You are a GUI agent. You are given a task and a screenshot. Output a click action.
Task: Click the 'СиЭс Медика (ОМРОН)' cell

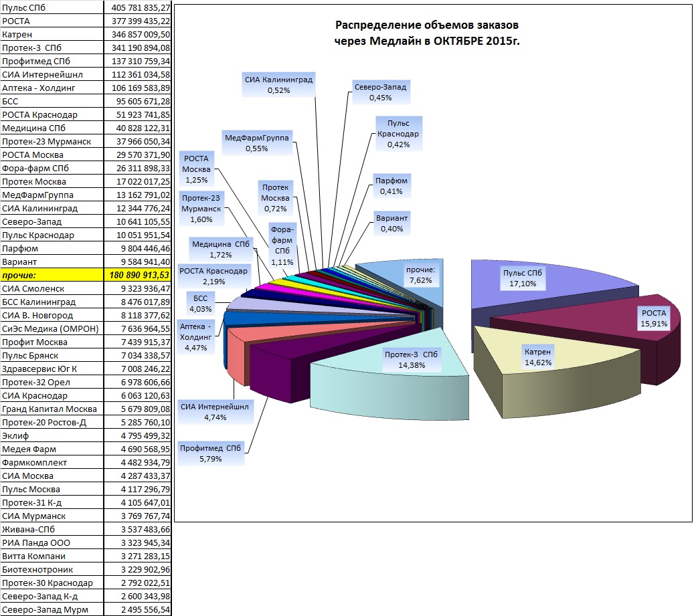[52, 328]
